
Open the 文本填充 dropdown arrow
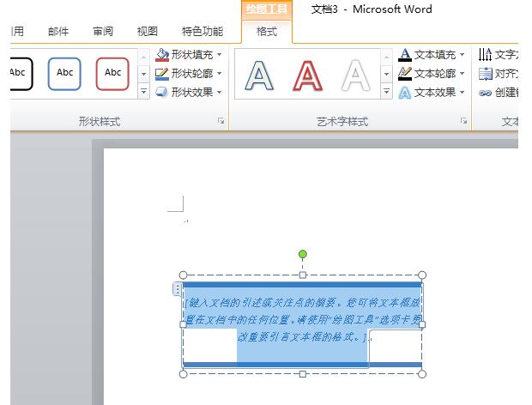[x=462, y=54]
